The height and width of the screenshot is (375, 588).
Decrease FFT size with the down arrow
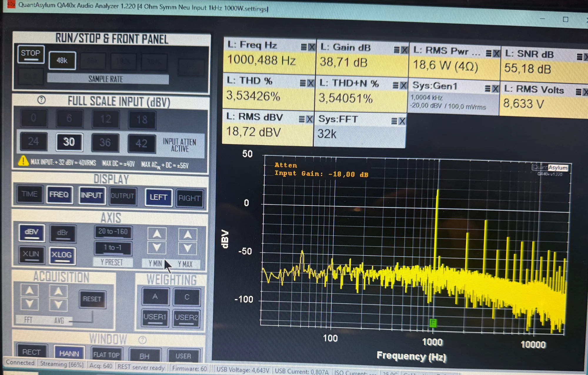point(30,304)
